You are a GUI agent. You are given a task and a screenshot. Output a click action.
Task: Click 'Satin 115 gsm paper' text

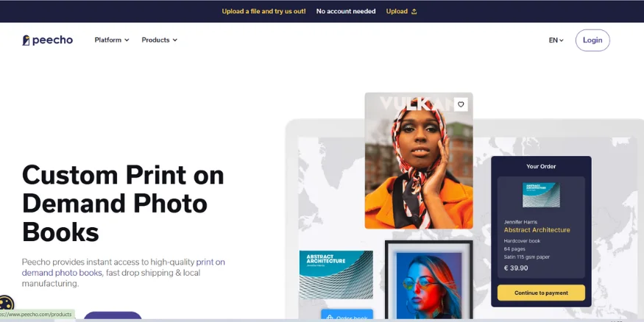(526, 257)
